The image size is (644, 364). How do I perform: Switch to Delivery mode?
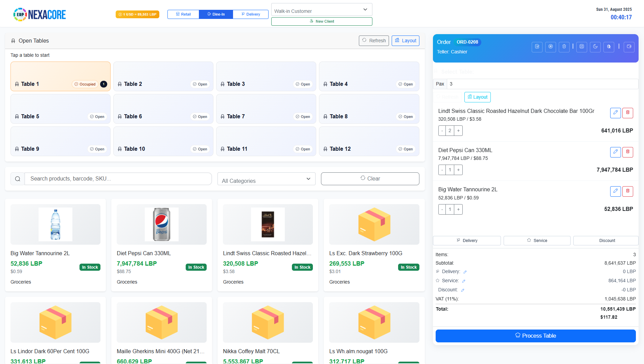pyautogui.click(x=250, y=14)
